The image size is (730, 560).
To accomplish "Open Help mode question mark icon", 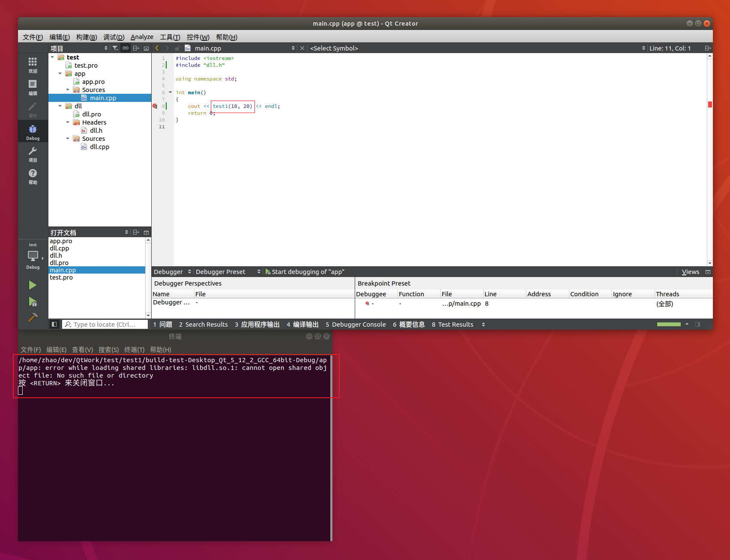I will coord(33,176).
